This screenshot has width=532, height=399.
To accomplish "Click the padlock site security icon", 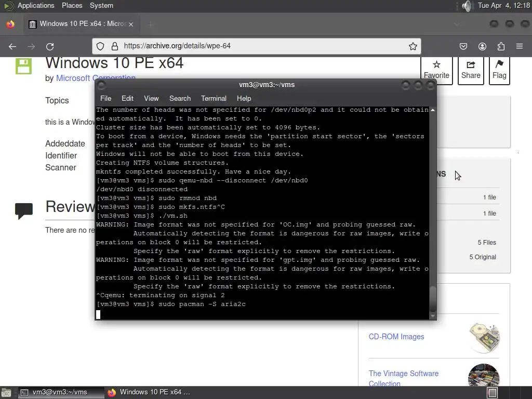I will click(x=115, y=46).
